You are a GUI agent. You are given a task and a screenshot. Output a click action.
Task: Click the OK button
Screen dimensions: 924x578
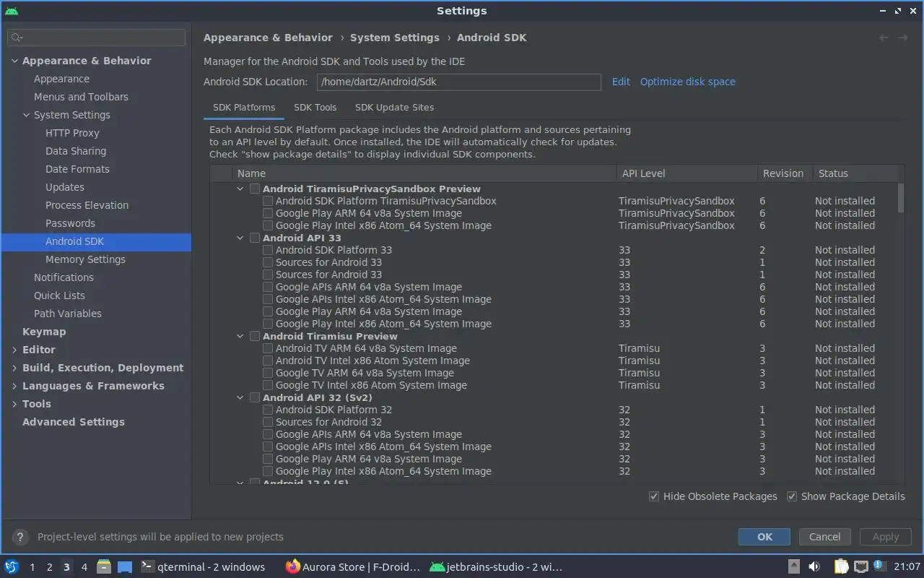[764, 537]
